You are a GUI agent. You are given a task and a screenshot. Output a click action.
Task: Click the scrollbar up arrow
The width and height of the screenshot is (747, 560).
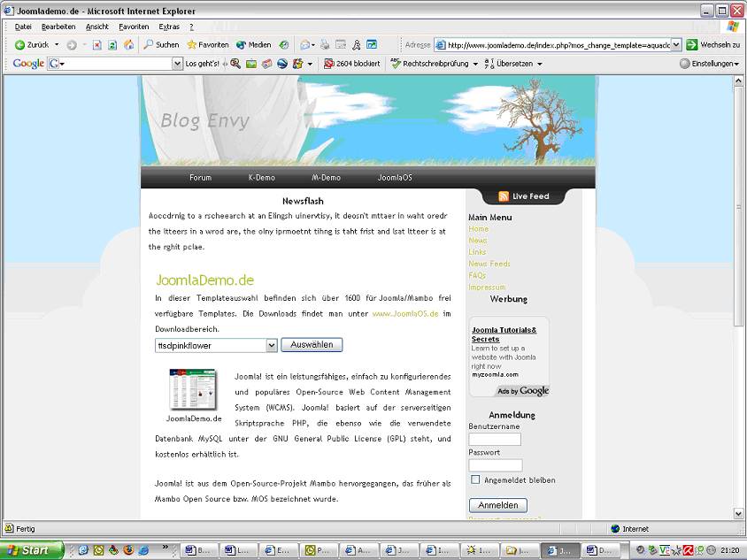tap(738, 81)
